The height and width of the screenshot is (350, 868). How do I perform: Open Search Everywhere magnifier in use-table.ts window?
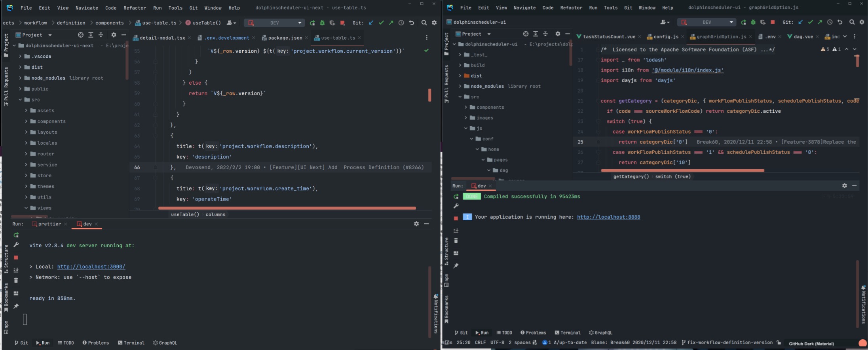pyautogui.click(x=424, y=23)
